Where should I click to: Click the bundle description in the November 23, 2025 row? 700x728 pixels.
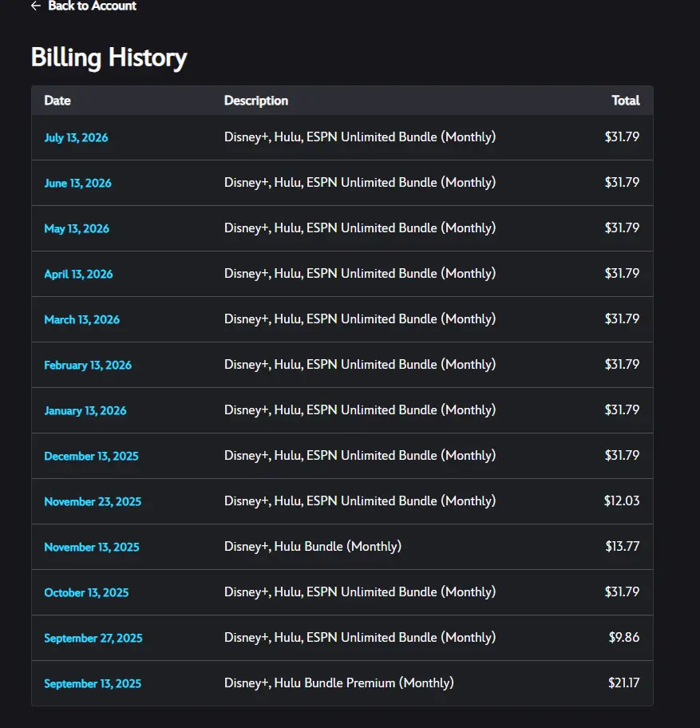pyautogui.click(x=360, y=501)
